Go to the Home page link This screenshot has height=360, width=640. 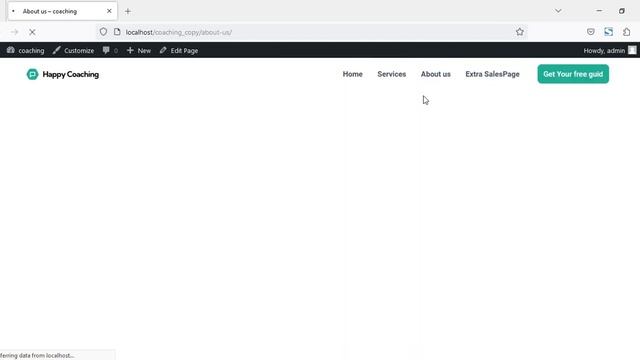click(353, 74)
